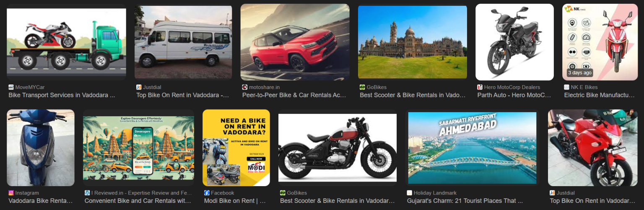Click the NK E Bikes favicon
This screenshot has height=210, width=644.
[567, 87]
